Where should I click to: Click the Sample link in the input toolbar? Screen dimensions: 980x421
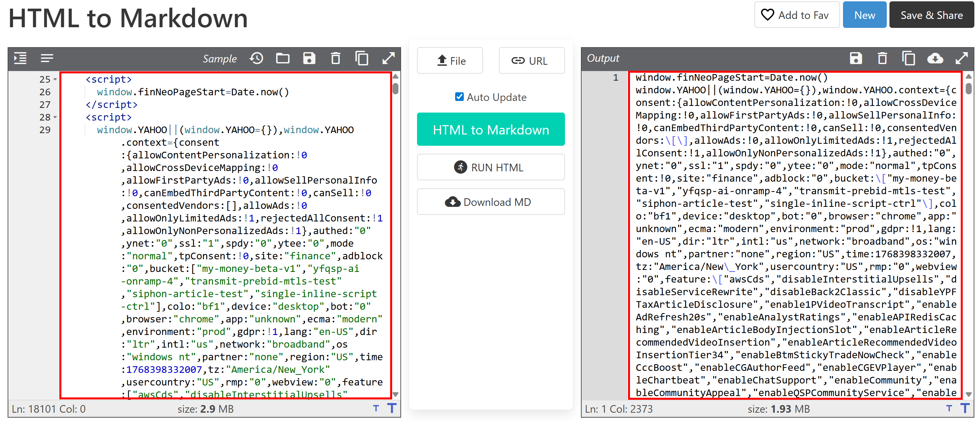coord(220,59)
